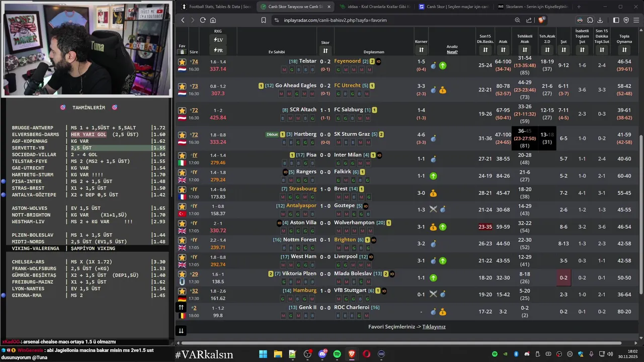The width and height of the screenshot is (644, 362).
Task: Open the FC Utrecht team link
Action: click(x=347, y=85)
